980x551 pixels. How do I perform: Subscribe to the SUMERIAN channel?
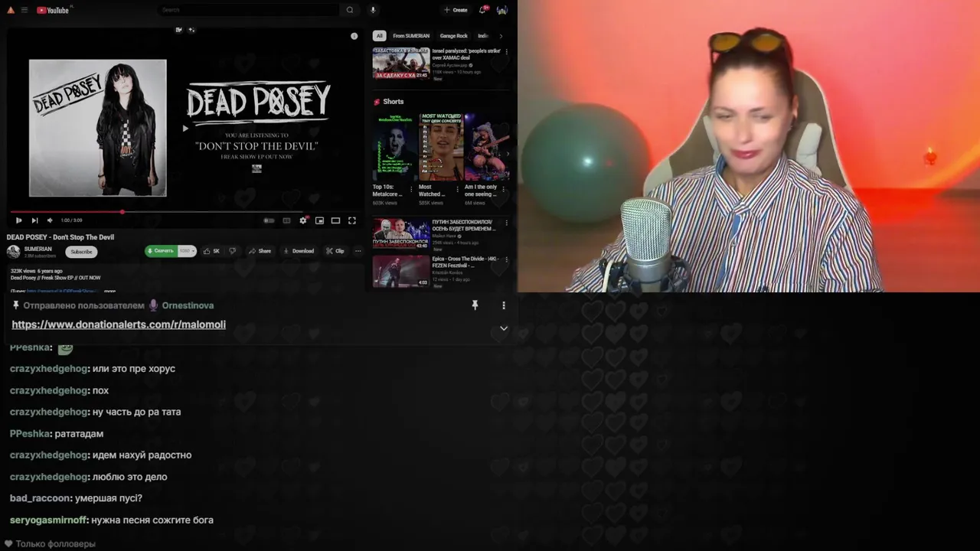81,252
